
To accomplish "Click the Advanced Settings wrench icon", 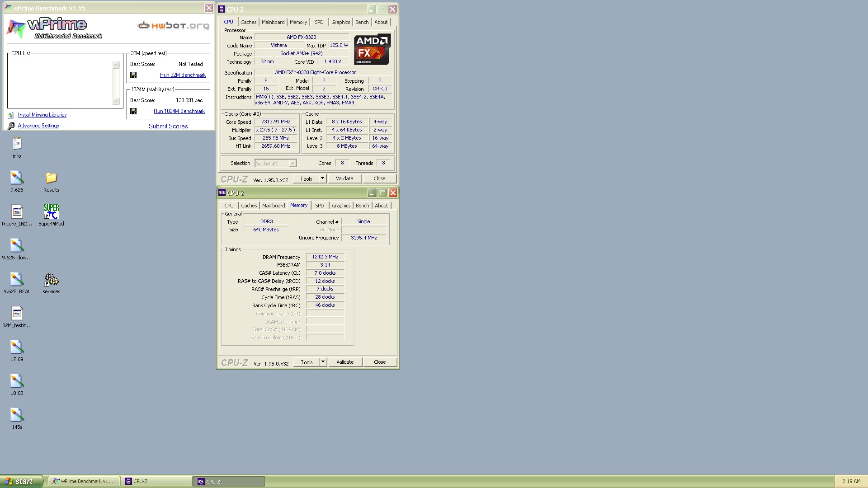I will point(11,126).
